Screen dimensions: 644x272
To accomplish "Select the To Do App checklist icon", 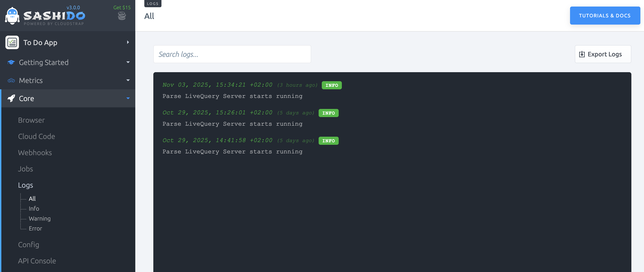I will tap(12, 42).
